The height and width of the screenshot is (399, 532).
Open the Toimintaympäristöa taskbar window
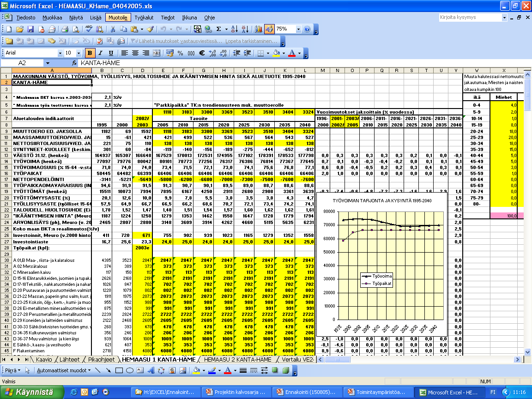(378, 392)
